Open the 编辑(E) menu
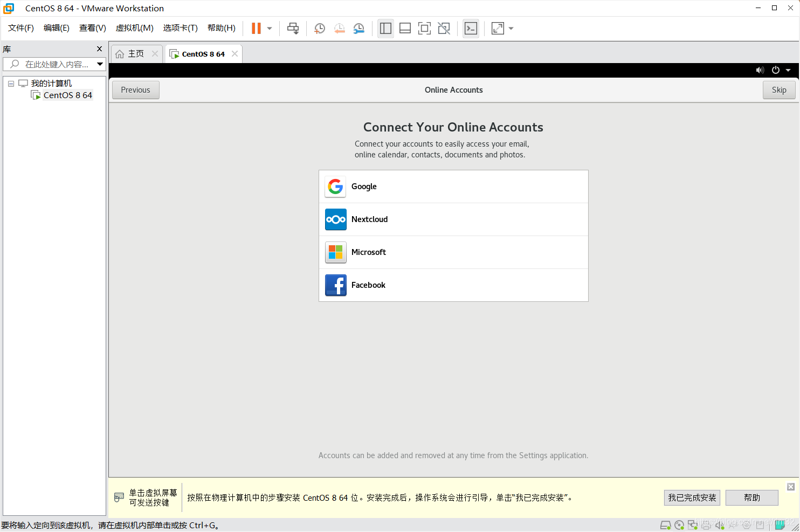 [57, 28]
